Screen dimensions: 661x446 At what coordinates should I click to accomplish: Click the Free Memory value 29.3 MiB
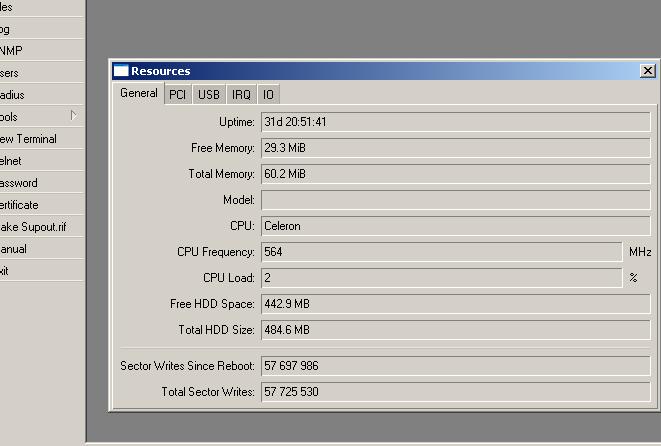coord(456,148)
